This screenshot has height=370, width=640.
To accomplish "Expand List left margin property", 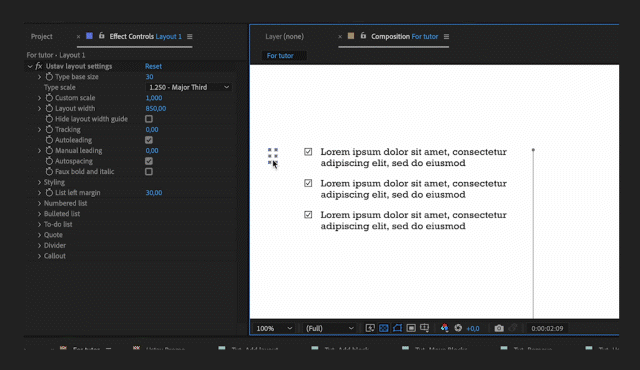I will pyautogui.click(x=39, y=193).
